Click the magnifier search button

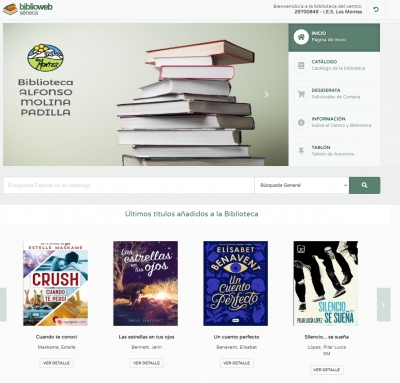(364, 185)
